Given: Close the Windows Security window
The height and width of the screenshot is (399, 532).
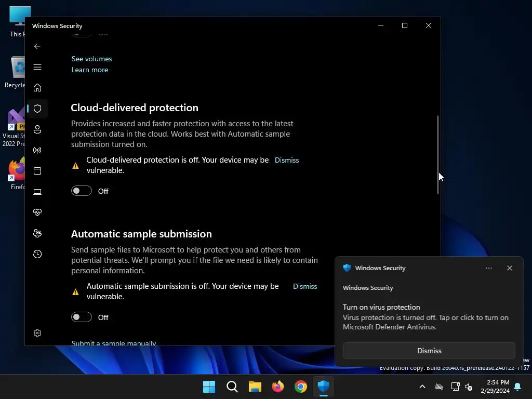Looking at the screenshot, I should tap(429, 25).
